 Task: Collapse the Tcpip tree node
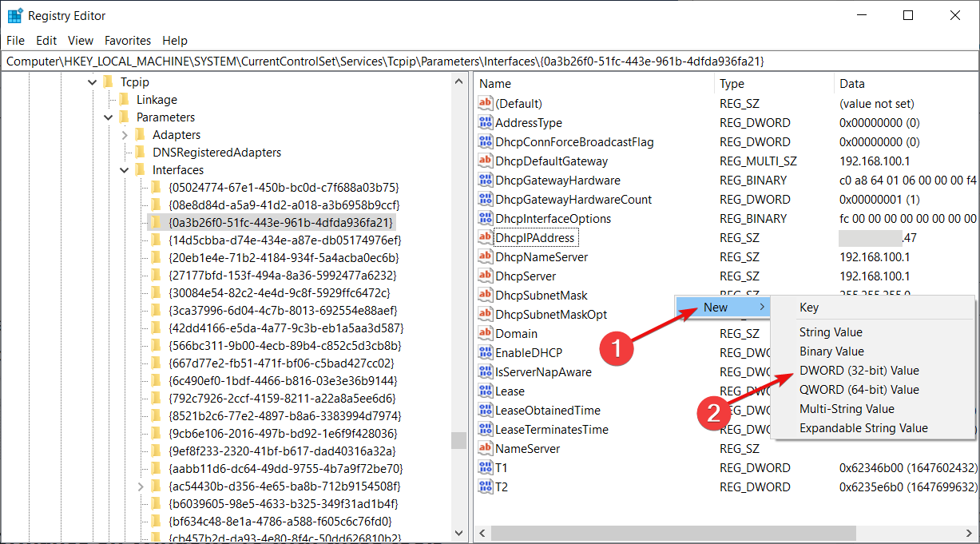(92, 82)
